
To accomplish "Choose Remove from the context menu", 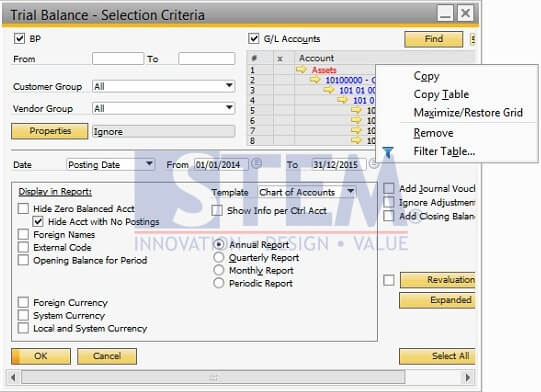I will click(x=433, y=133).
